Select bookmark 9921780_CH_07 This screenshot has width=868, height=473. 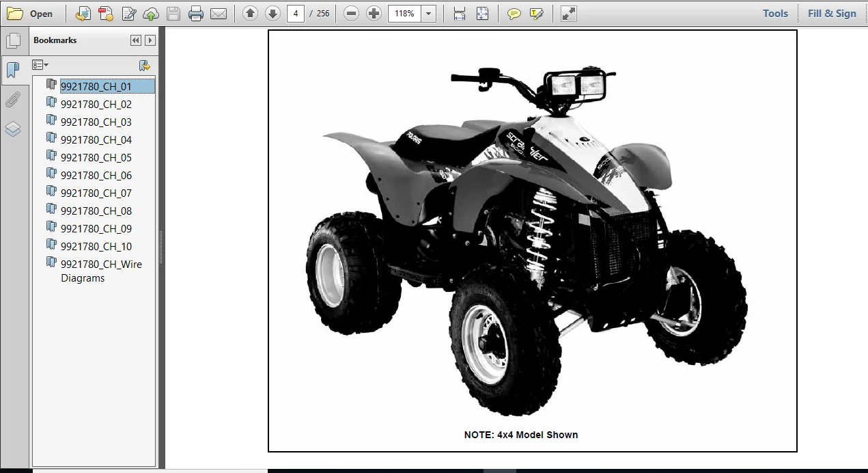96,193
